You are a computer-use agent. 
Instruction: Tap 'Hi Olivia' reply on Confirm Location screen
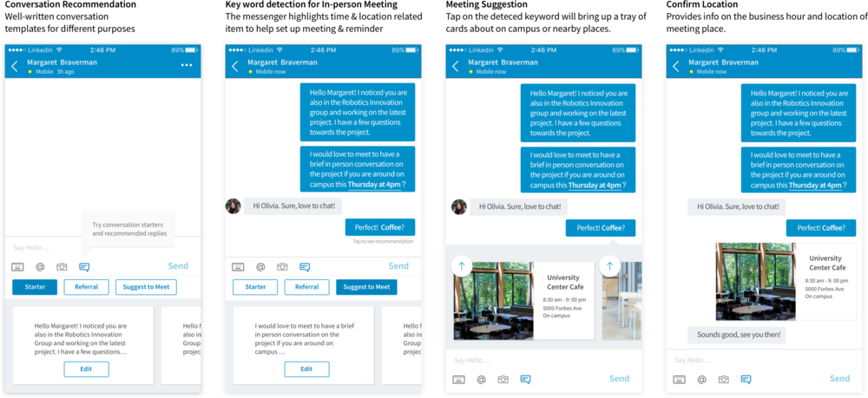point(738,206)
